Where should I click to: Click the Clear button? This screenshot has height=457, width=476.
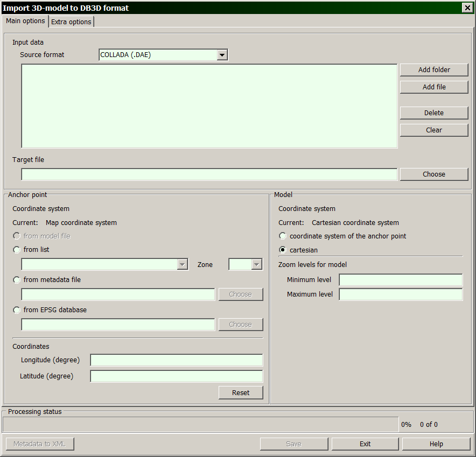[434, 130]
